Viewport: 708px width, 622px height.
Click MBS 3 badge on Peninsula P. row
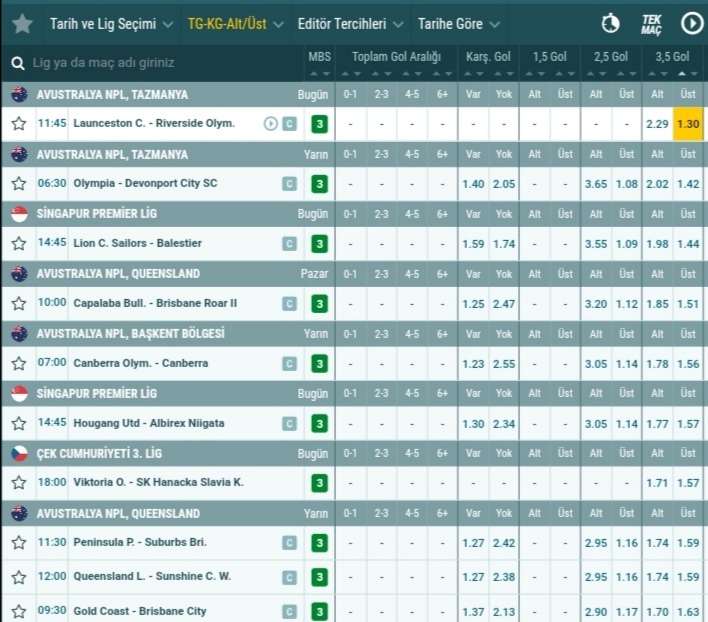pos(320,543)
